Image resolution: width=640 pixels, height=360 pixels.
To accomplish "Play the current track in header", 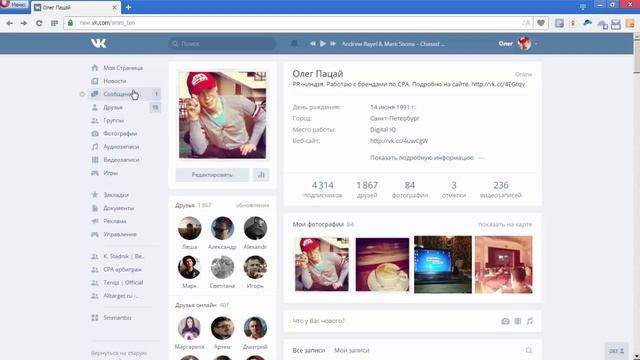I will (x=322, y=44).
